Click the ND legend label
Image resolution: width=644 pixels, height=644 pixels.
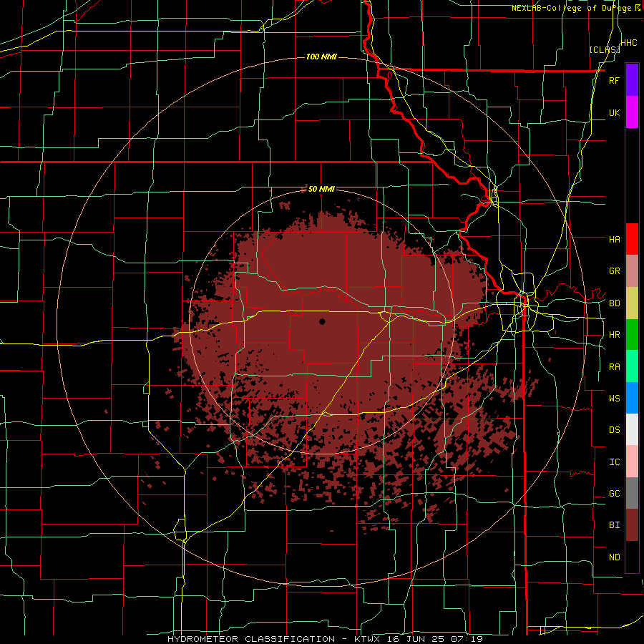(x=614, y=557)
